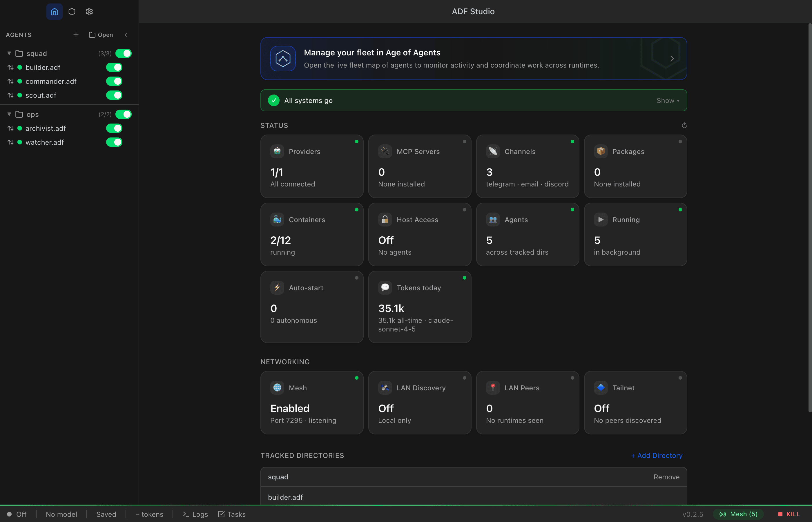Click the Packages box icon
This screenshot has height=522, width=812.
click(x=601, y=151)
